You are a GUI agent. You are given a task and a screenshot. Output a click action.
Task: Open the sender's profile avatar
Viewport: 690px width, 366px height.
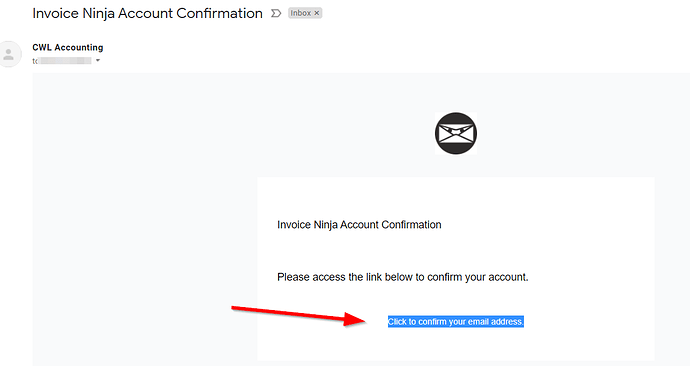10,54
